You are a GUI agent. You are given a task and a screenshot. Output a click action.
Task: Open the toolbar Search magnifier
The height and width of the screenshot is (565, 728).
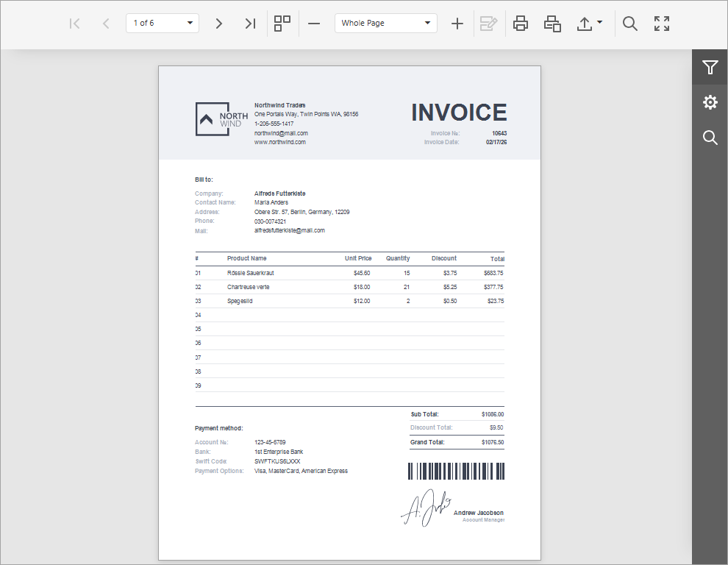pos(629,24)
